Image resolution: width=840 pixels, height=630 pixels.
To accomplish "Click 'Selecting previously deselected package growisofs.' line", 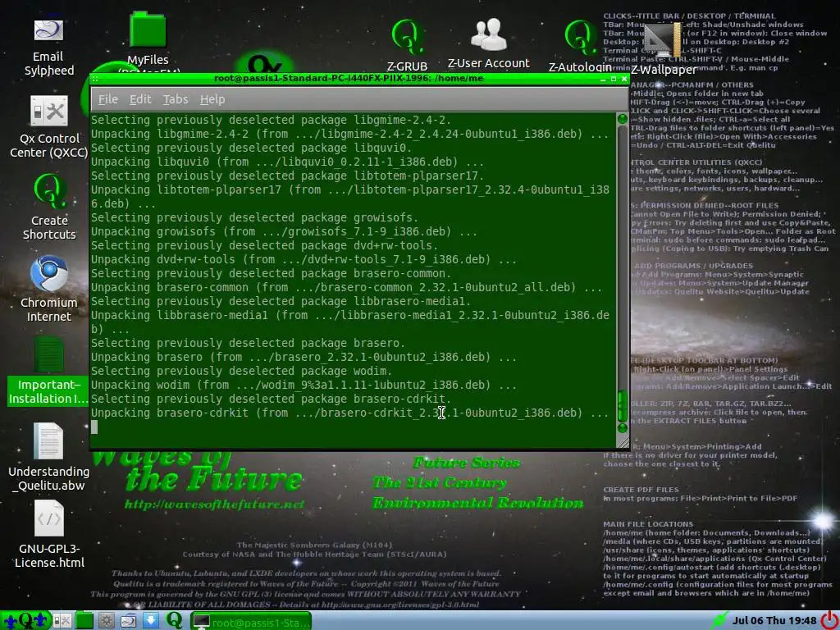I will pyautogui.click(x=254, y=218).
